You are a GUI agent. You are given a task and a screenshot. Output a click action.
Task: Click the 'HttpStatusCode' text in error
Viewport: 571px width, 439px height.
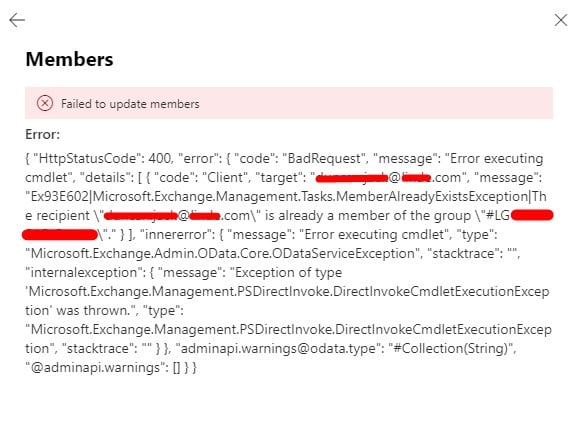point(87,159)
